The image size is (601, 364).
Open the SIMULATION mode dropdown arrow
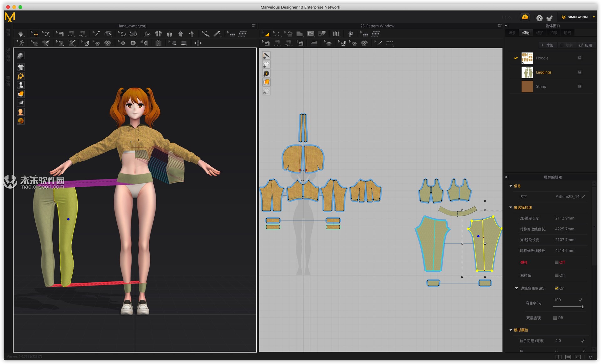pos(594,17)
